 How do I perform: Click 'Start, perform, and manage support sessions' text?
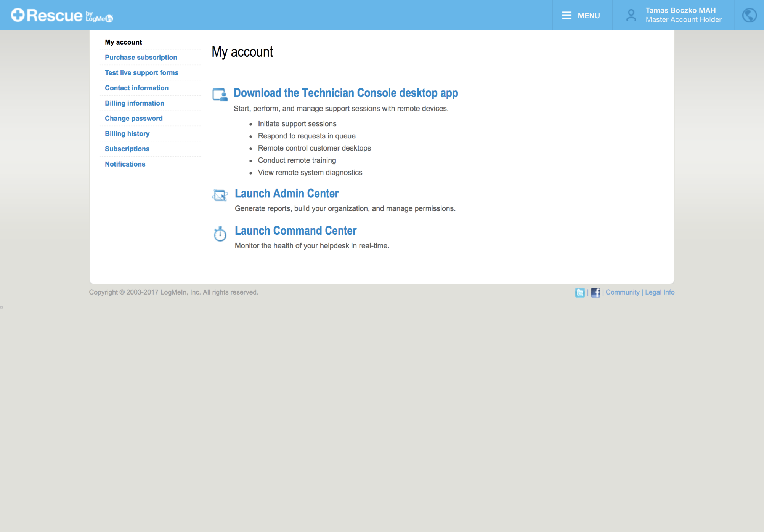[341, 109]
